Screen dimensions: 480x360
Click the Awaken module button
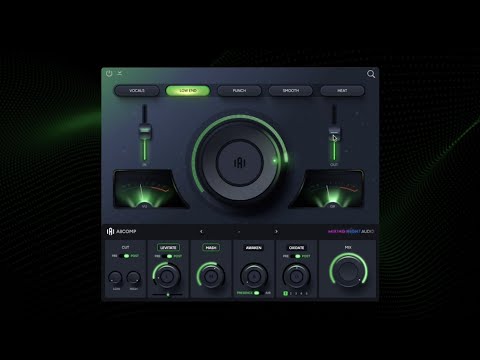pyautogui.click(x=254, y=248)
